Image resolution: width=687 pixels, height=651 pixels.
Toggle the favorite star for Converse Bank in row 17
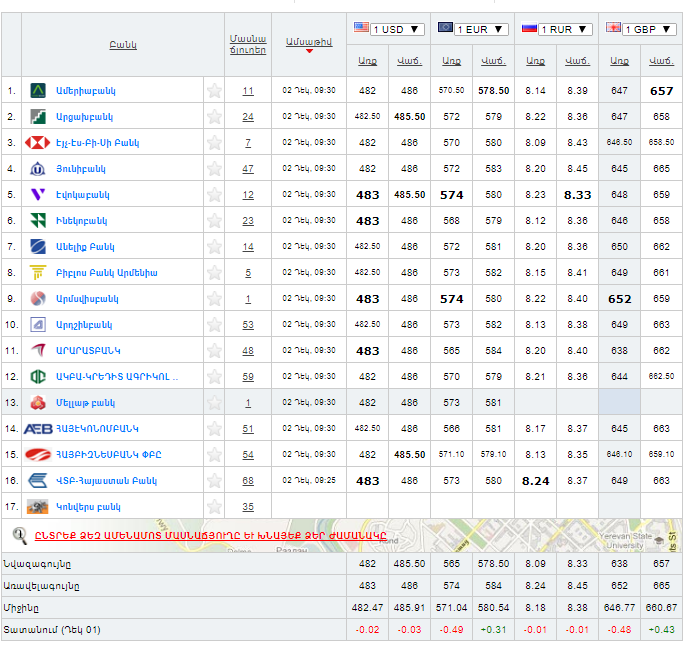[214, 507]
